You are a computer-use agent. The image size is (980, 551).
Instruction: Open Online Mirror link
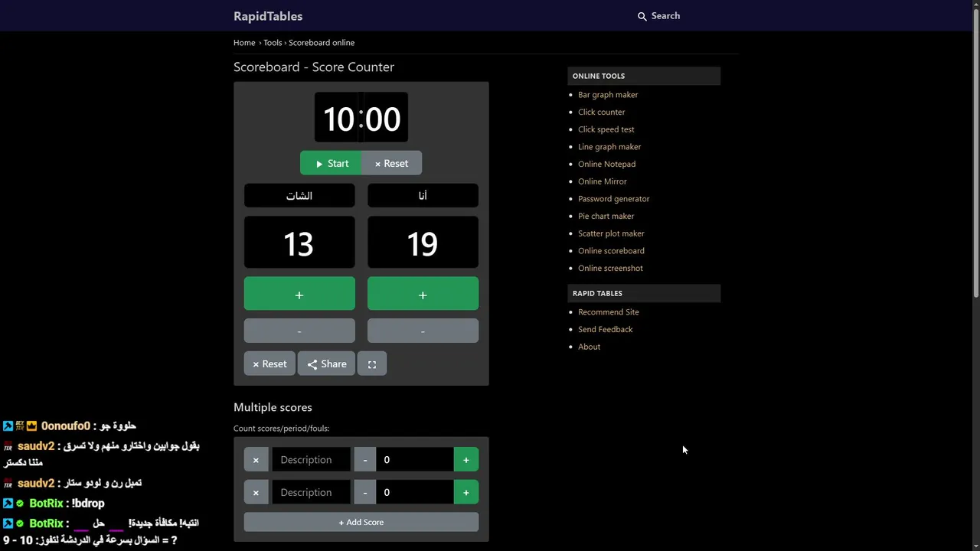pos(603,181)
